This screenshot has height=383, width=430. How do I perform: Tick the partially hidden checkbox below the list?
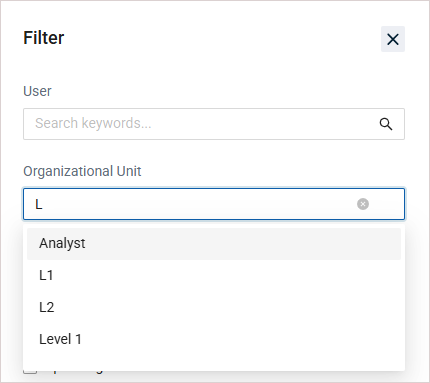click(x=30, y=371)
